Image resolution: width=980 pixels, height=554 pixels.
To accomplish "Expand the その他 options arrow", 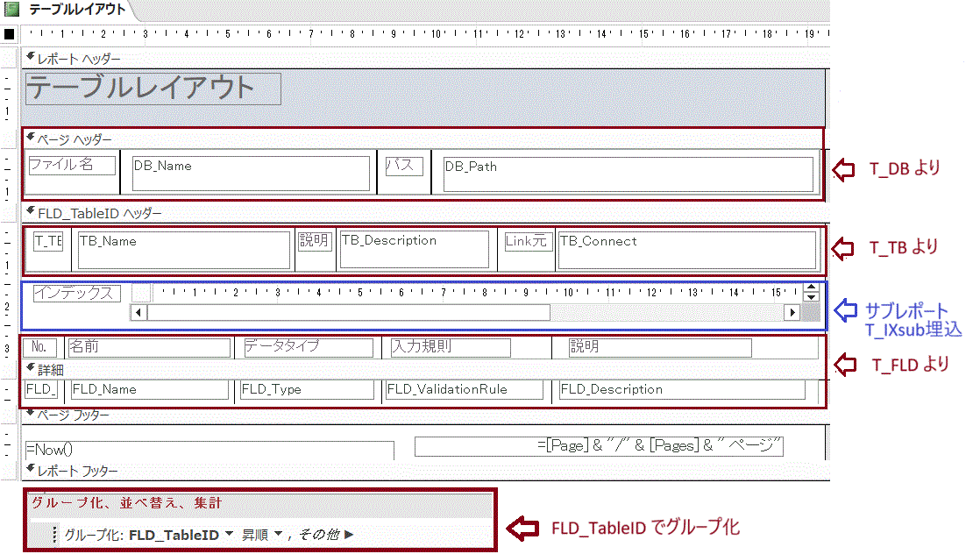I will tap(349, 535).
